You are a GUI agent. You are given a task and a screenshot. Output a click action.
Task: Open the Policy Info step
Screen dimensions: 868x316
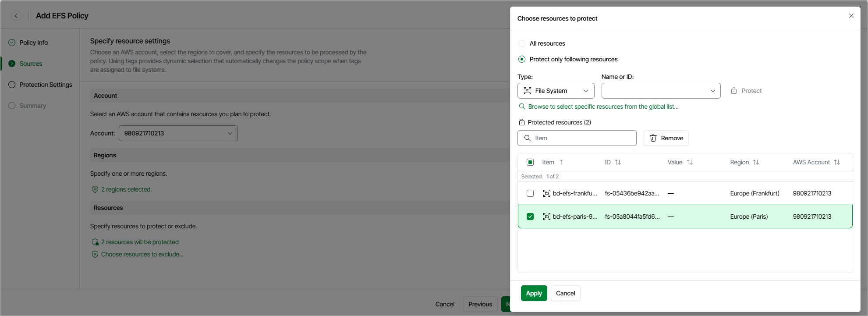point(33,43)
